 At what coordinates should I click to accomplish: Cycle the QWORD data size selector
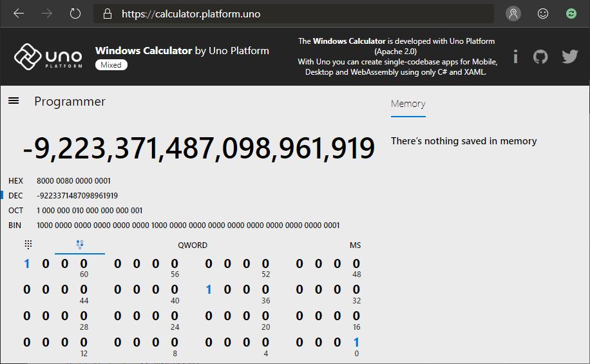point(193,245)
